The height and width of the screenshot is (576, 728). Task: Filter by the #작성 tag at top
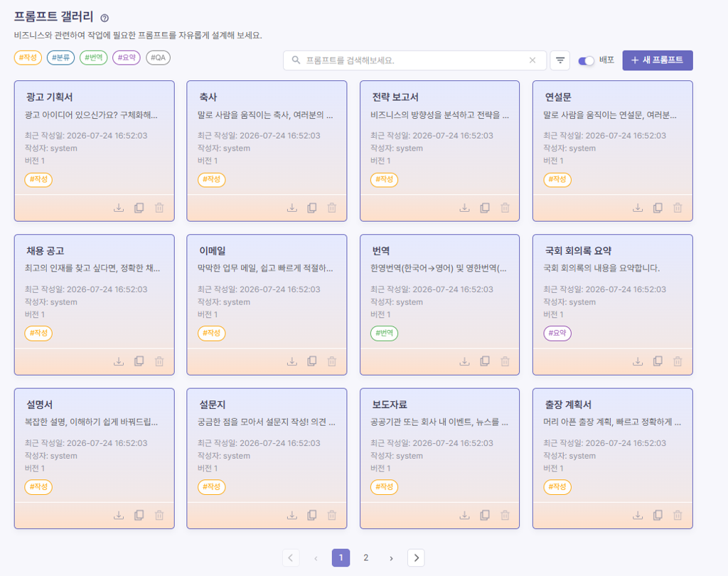pyautogui.click(x=28, y=58)
